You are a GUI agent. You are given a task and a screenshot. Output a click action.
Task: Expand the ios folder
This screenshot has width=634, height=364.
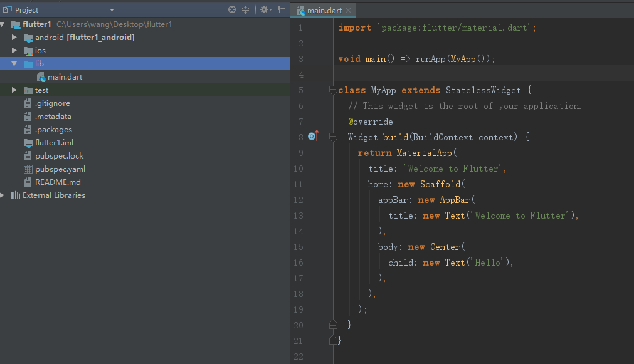click(14, 51)
